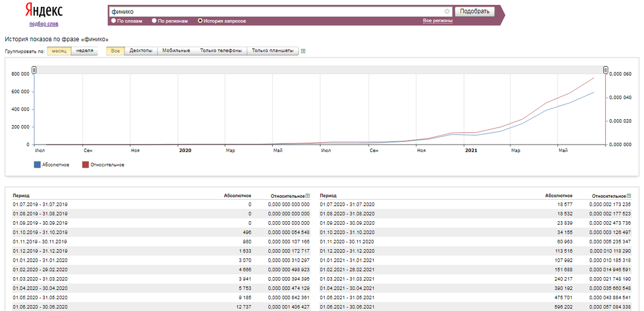Open help icon beside left Относительное header

click(x=307, y=196)
